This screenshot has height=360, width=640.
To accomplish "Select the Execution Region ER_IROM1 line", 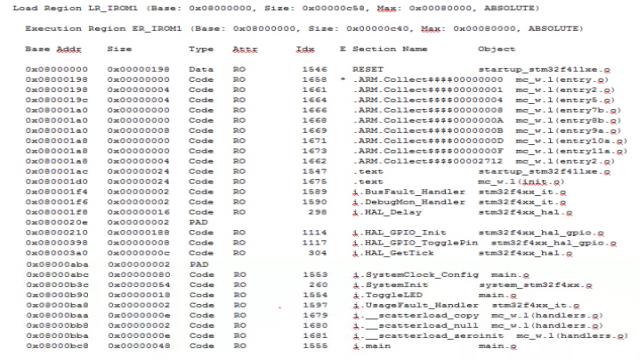I will 304,29.
